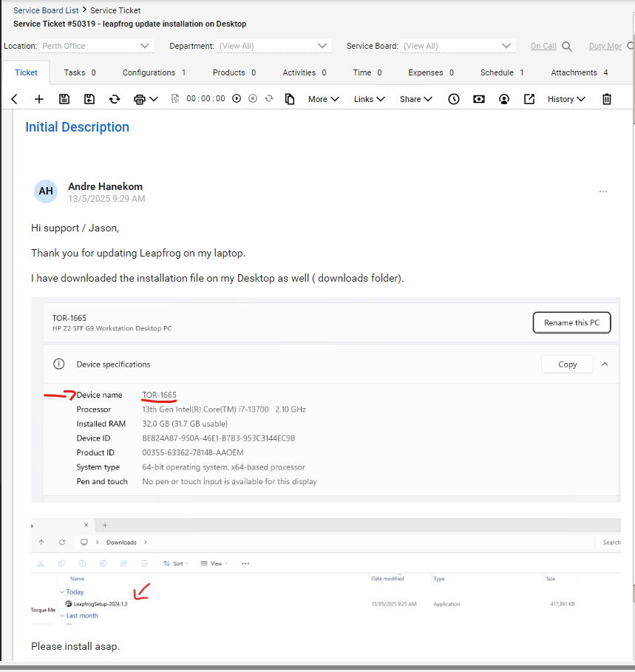Reset the timer with the small refresh icon
Screen dimensions: 635x672
(x=269, y=98)
